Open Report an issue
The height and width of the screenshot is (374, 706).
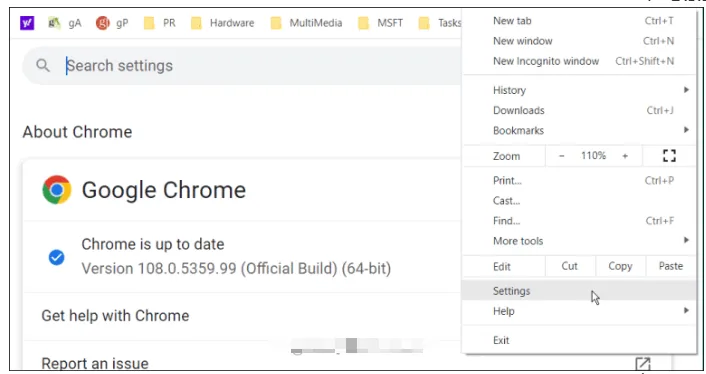(x=95, y=364)
